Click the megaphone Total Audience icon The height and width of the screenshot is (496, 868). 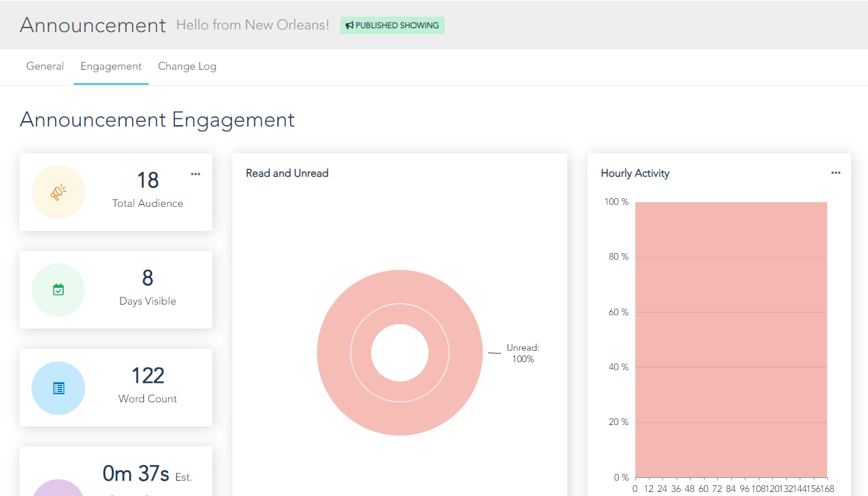(58, 192)
